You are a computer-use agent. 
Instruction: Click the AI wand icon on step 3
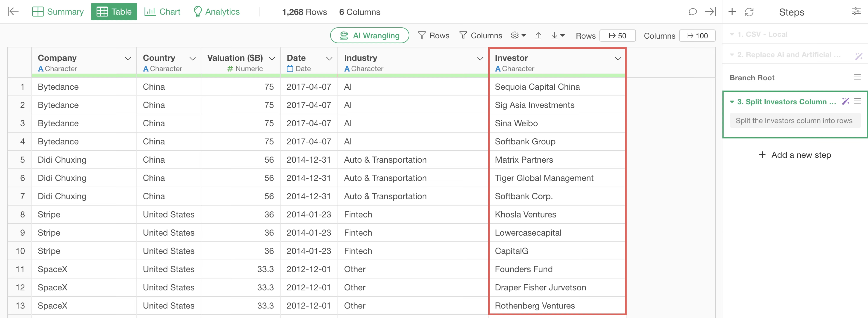[845, 101]
